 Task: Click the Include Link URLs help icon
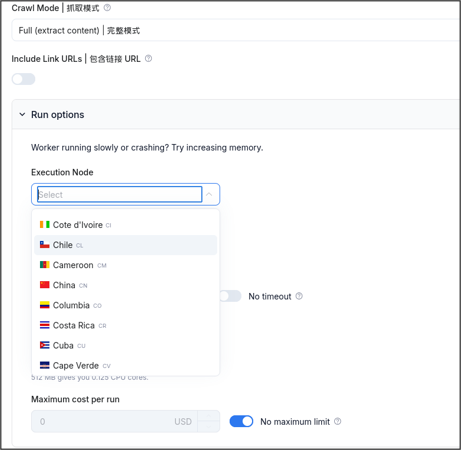tap(148, 59)
